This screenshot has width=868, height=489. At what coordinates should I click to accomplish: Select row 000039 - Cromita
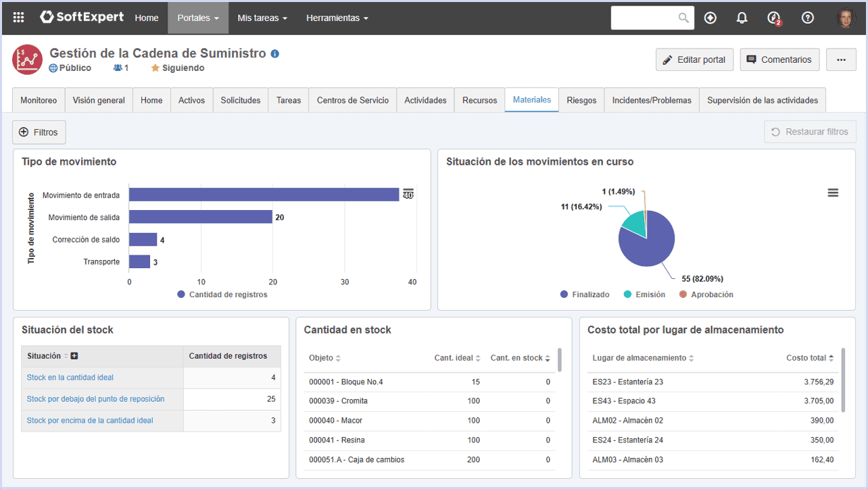point(429,401)
